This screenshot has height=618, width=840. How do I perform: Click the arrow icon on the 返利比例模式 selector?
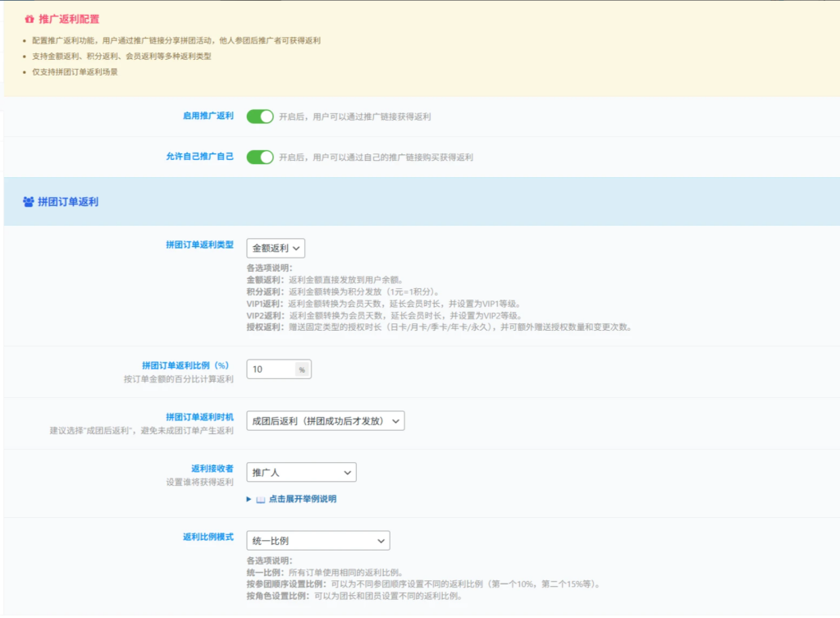(x=380, y=540)
